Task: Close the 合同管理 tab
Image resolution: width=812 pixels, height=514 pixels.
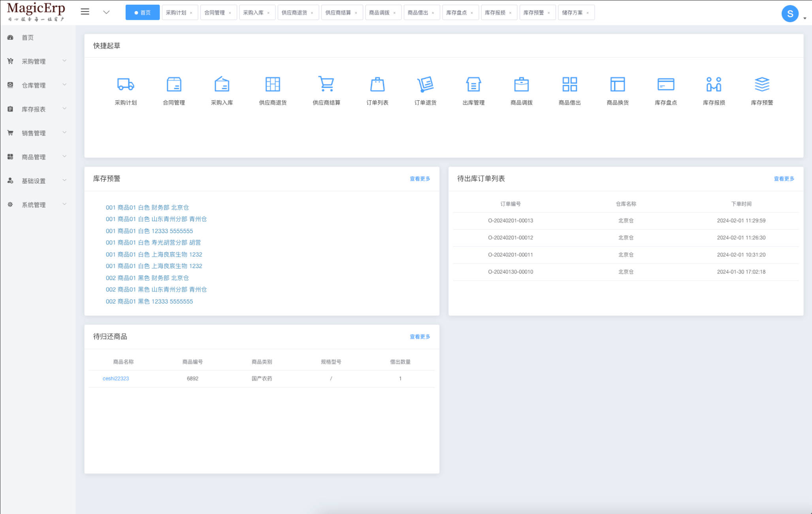Action: point(230,13)
